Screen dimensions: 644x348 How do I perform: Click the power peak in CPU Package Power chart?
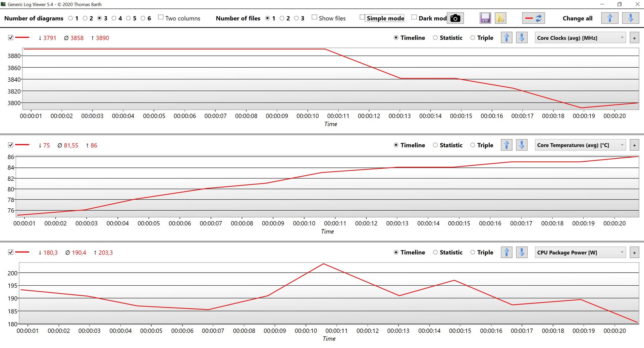click(x=323, y=264)
